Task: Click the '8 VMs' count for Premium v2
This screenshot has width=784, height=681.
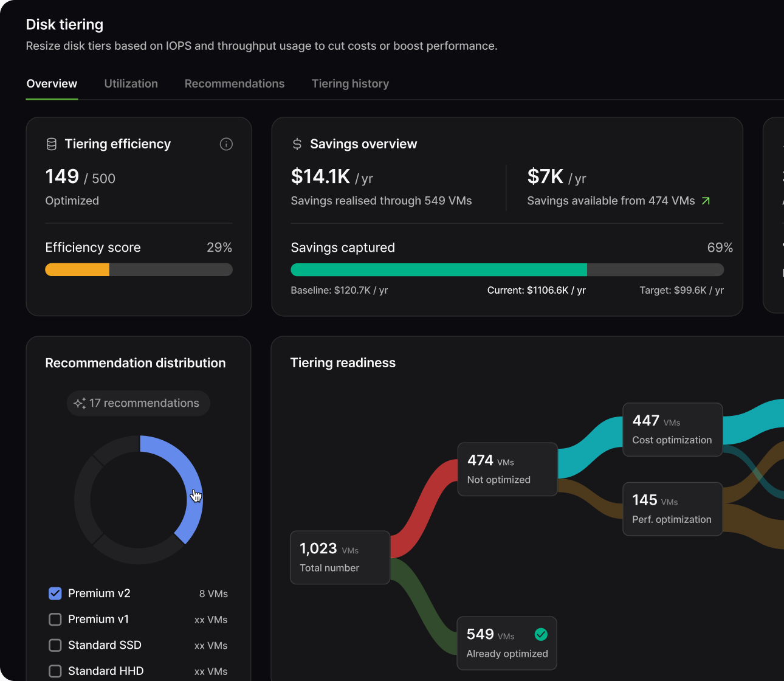Action: click(213, 594)
